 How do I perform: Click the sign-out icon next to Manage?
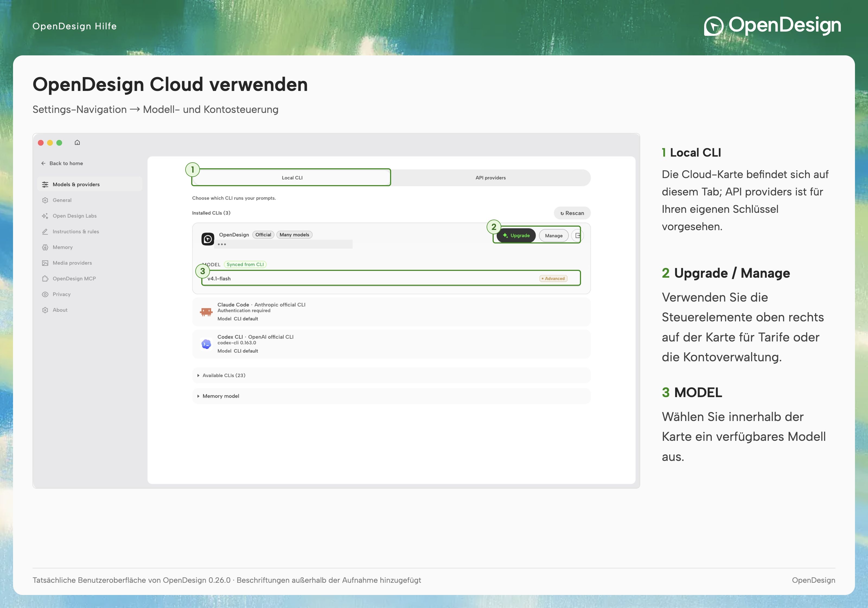tap(577, 235)
